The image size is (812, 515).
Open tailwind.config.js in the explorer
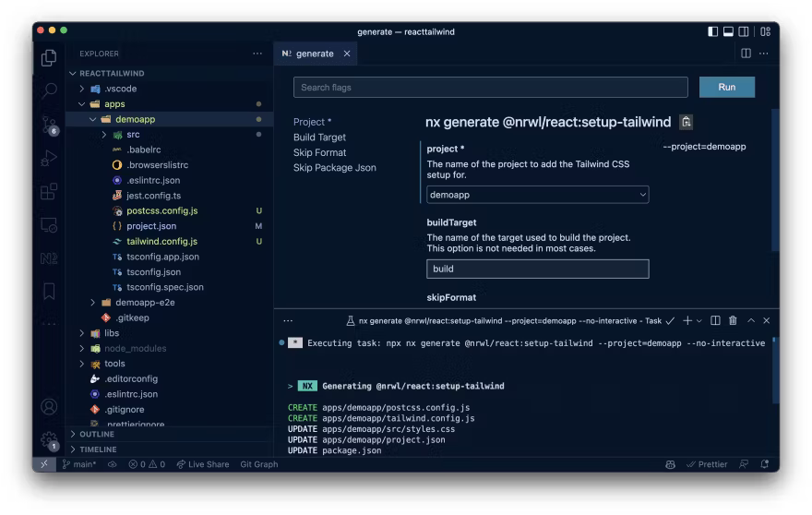(x=162, y=242)
